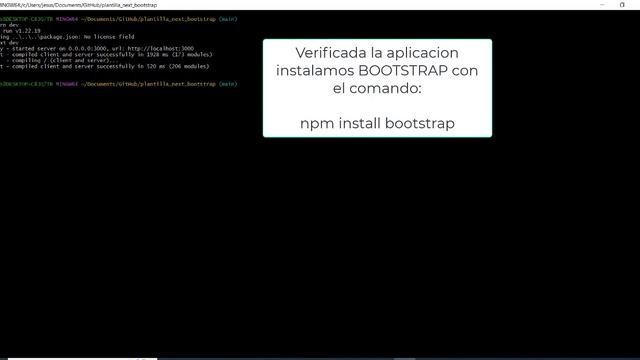
Task: Click the "started server on 0.0.0.0:3000" line
Action: 97,49
